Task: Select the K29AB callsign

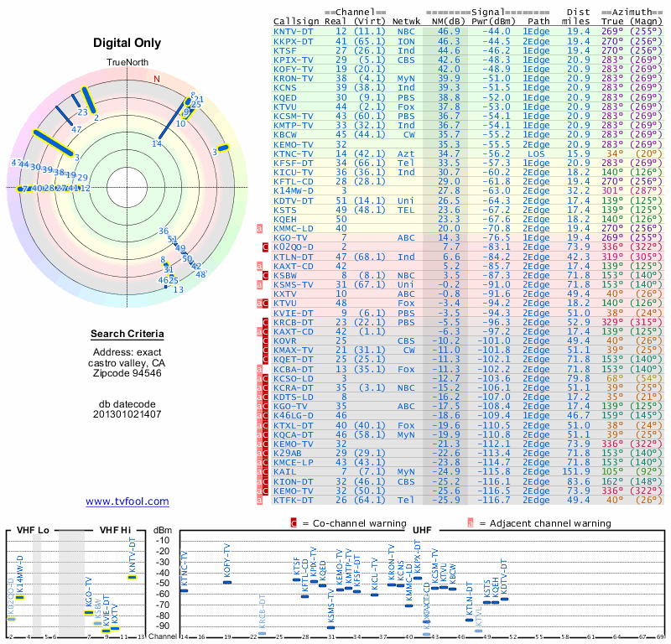Action: [x=287, y=453]
